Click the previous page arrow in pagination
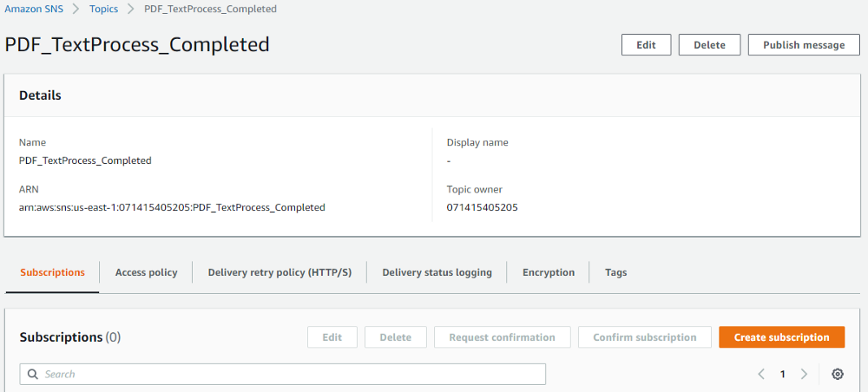The image size is (868, 392). tap(761, 374)
